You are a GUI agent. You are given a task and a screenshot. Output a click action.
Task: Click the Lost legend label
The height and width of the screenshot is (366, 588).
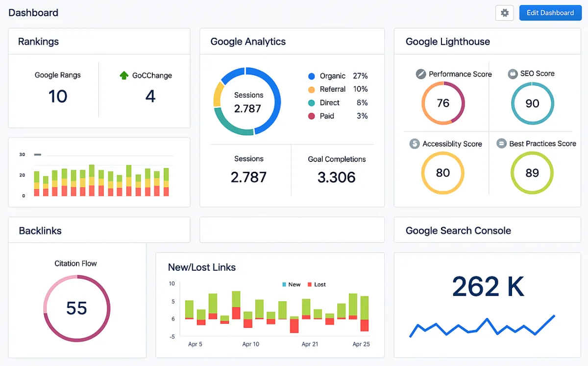pos(320,285)
